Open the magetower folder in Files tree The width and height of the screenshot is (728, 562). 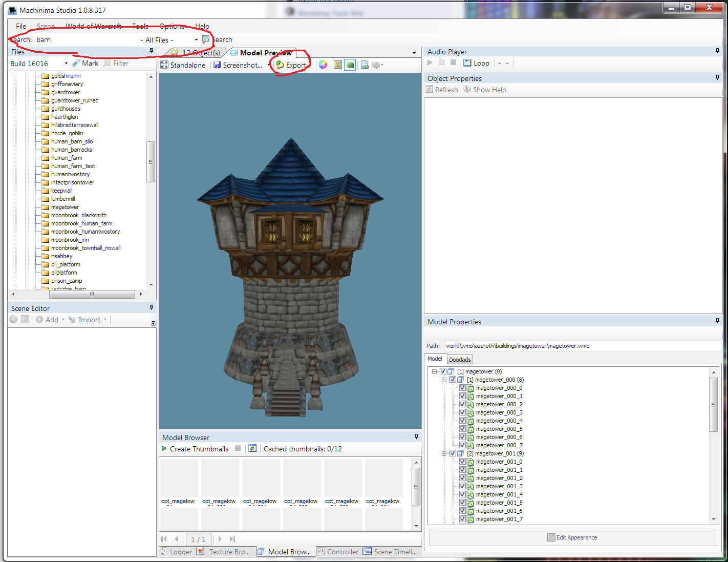point(65,207)
